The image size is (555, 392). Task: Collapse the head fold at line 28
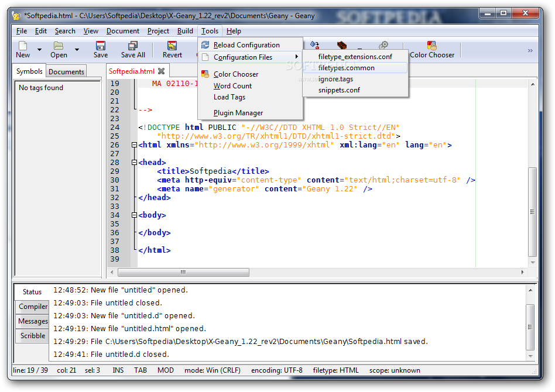coord(134,163)
